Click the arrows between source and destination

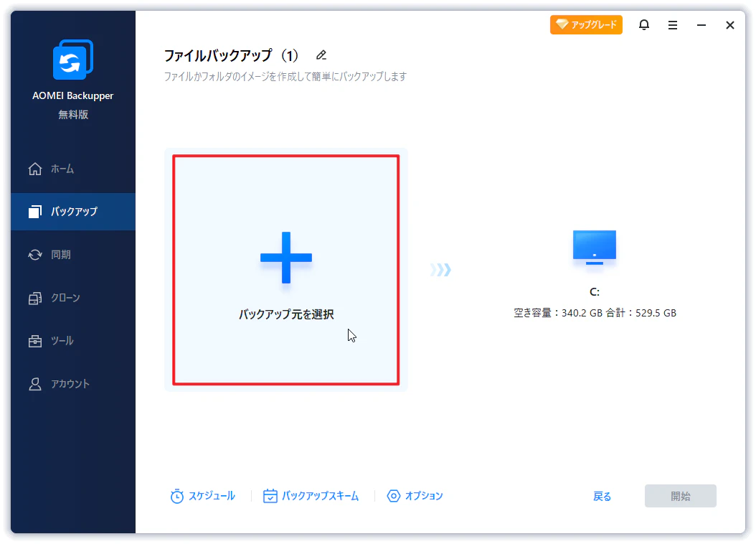click(440, 269)
